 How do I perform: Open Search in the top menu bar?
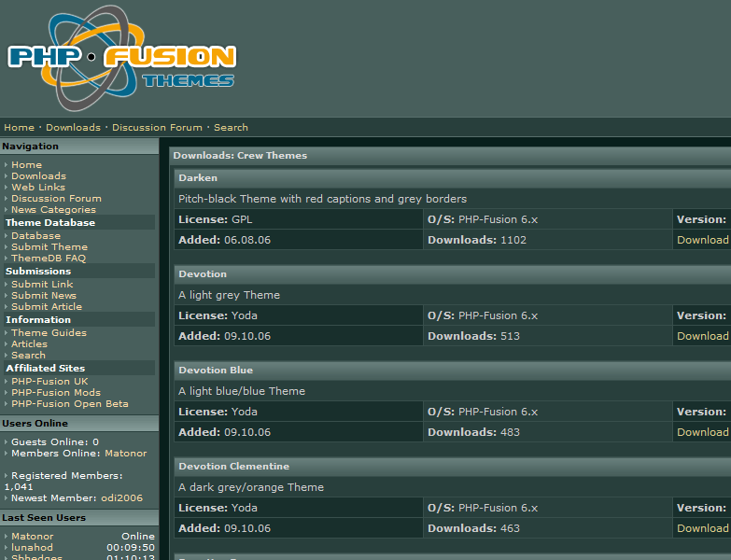(231, 127)
